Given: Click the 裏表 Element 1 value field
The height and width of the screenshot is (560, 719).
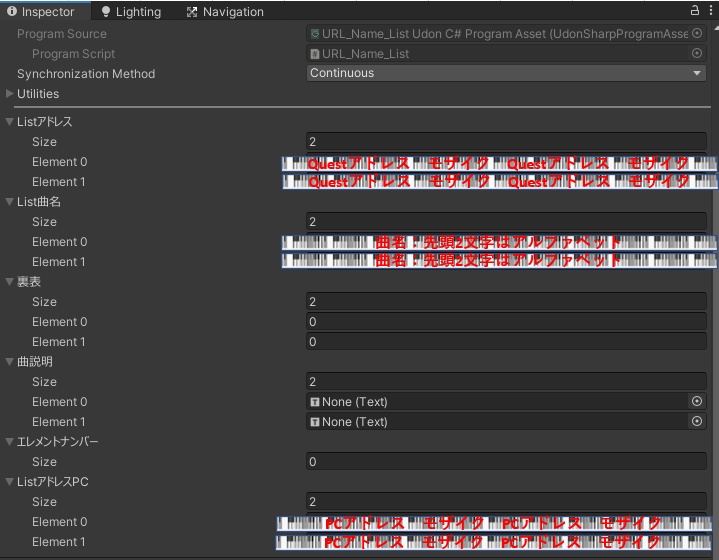Looking at the screenshot, I should point(506,342).
